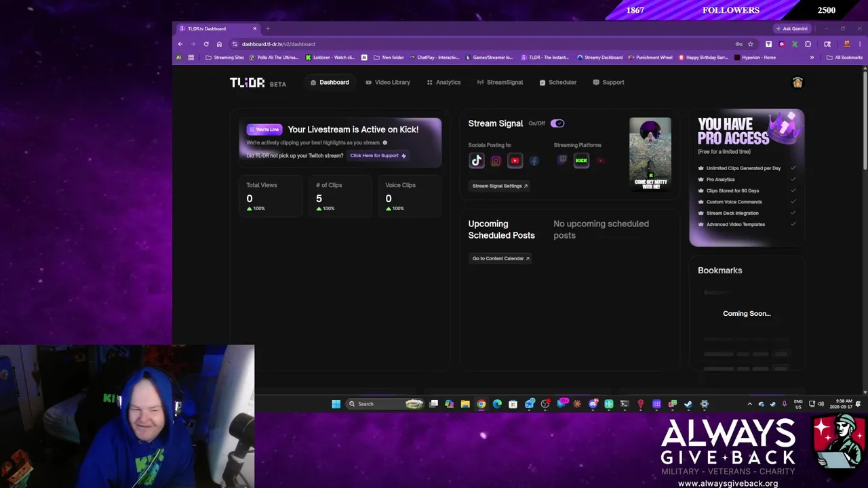
Task: Open Microsoft Edge from the taskbar
Action: click(497, 404)
